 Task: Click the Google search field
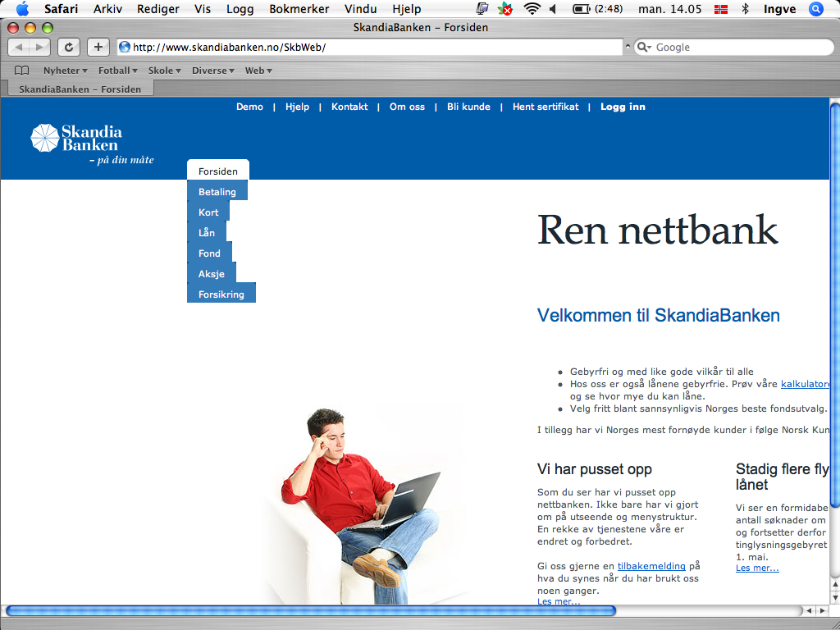coord(734,47)
